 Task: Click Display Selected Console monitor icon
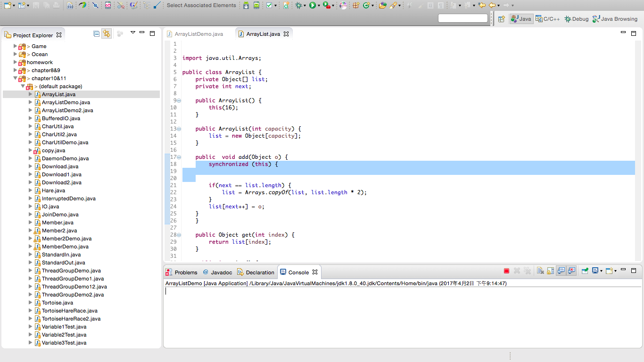(595, 271)
